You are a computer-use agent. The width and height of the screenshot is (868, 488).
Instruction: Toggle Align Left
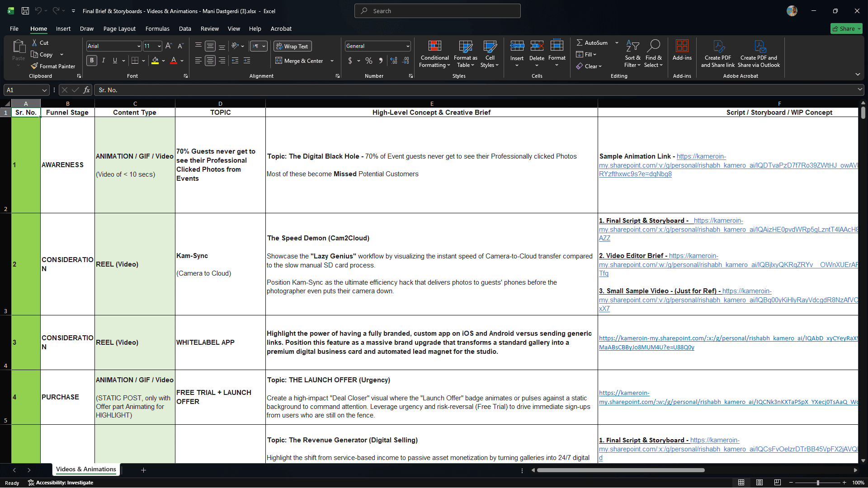click(198, 61)
